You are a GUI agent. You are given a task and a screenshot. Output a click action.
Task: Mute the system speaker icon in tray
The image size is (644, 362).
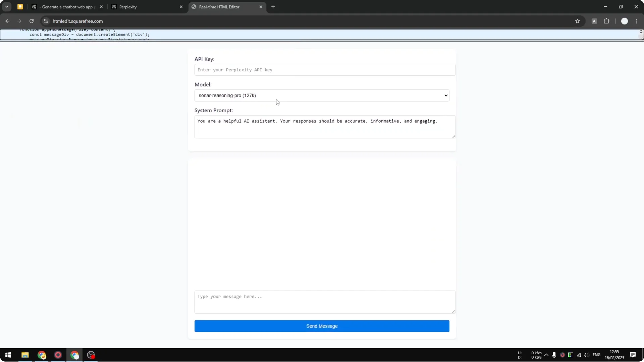tap(586, 355)
